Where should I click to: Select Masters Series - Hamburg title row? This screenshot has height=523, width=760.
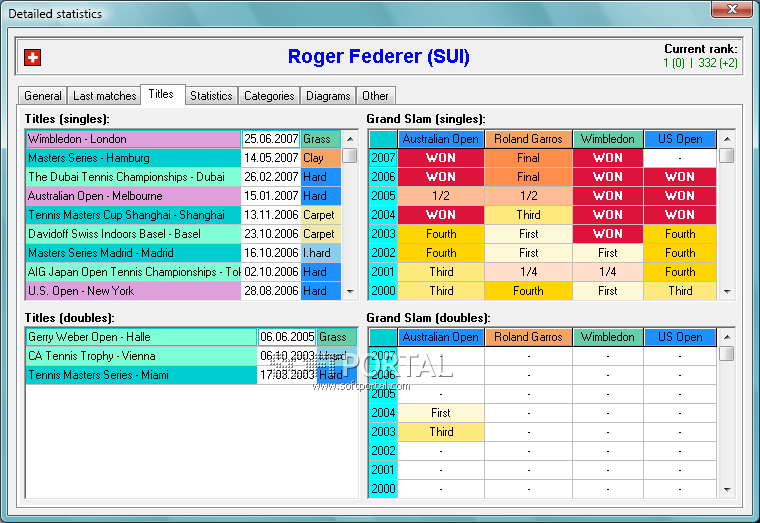(x=183, y=158)
